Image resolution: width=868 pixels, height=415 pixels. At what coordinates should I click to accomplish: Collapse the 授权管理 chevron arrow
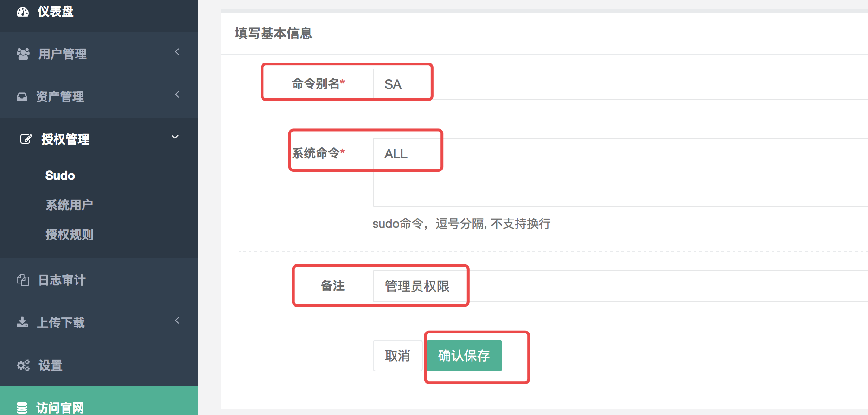175,137
